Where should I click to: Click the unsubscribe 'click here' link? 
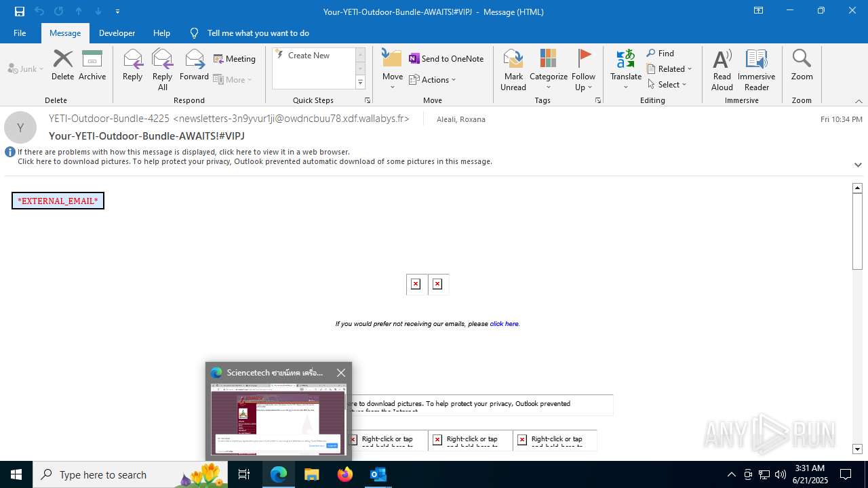tap(505, 324)
